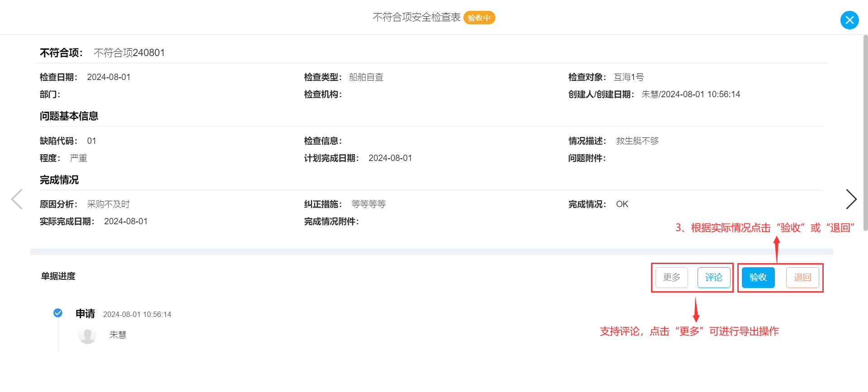Click the 申请 progress step label
Screen dimensions: 868x392
pos(85,314)
